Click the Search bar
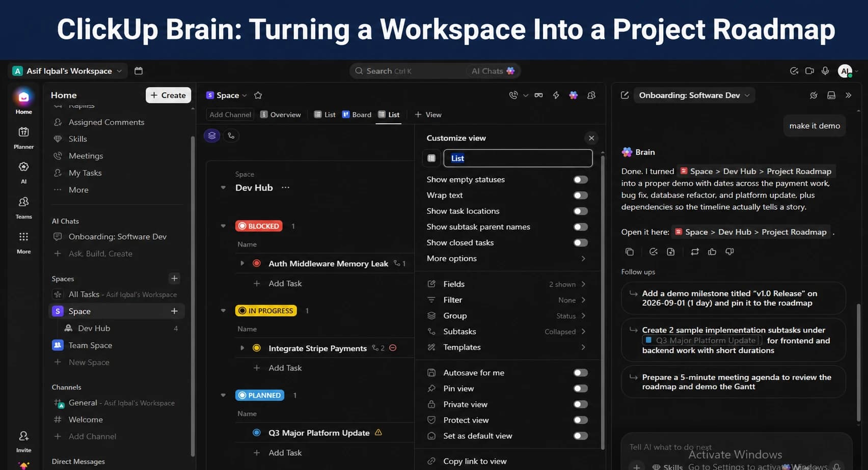The height and width of the screenshot is (470, 868). click(435, 71)
